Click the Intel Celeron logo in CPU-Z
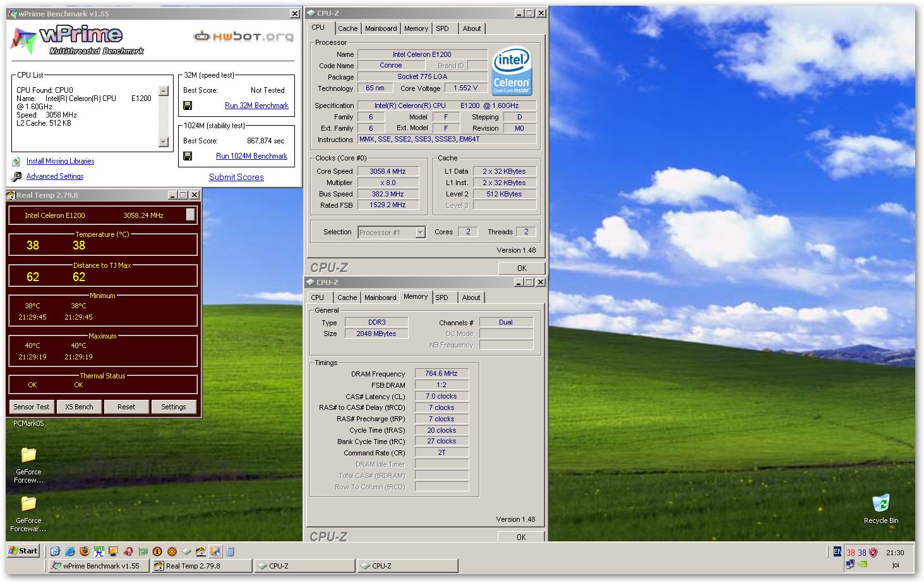Viewport: 924px width, 583px height. point(512,71)
